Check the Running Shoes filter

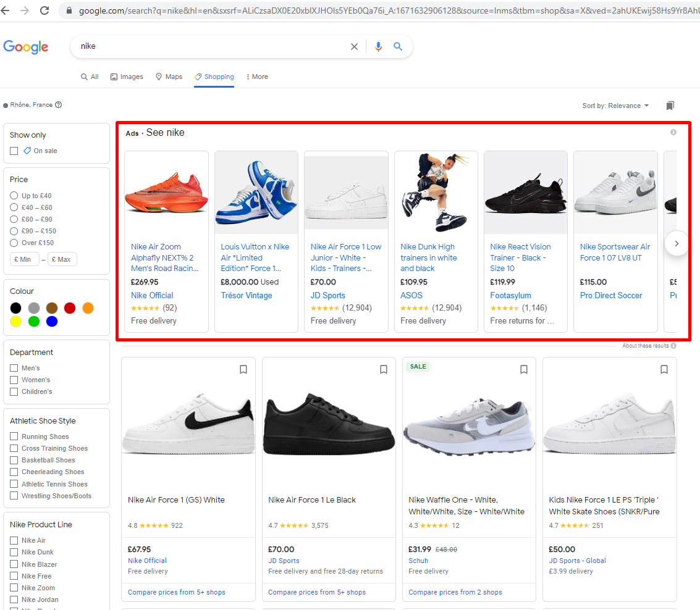click(14, 437)
